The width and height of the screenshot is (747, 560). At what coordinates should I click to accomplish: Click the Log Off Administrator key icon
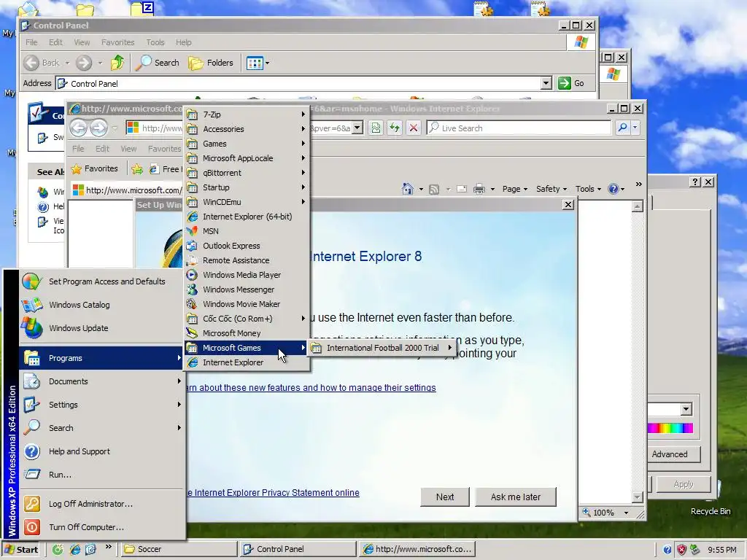(x=32, y=504)
